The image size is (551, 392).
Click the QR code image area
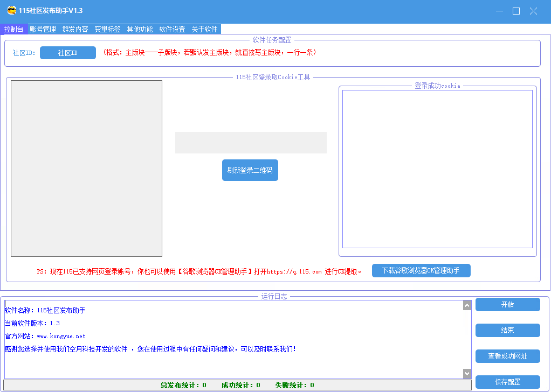click(x=86, y=169)
